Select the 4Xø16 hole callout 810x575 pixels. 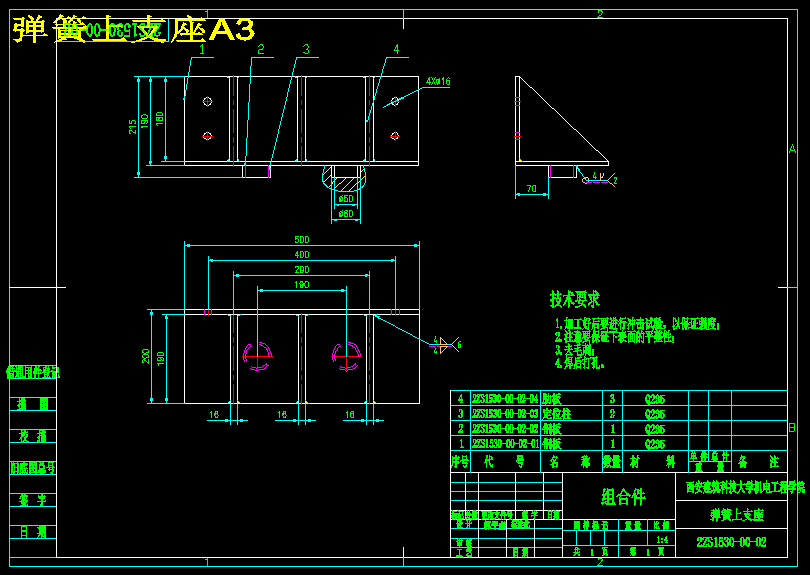coord(438,82)
